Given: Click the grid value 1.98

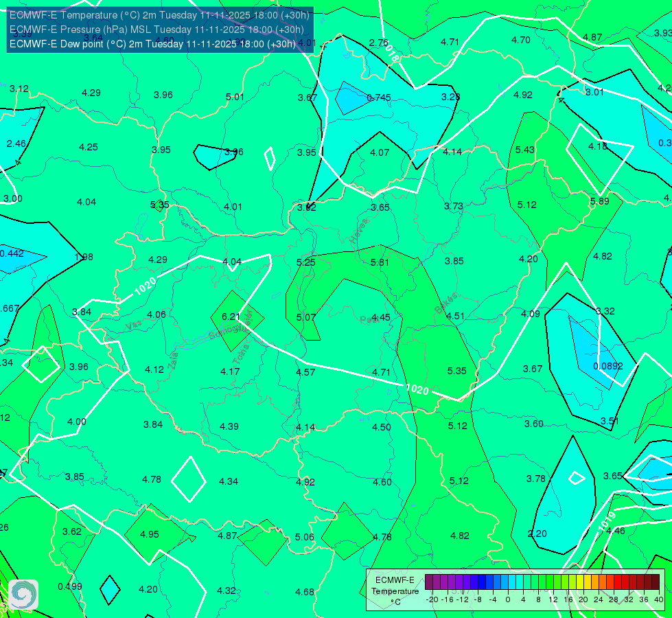Looking at the screenshot, I should (x=84, y=257).
